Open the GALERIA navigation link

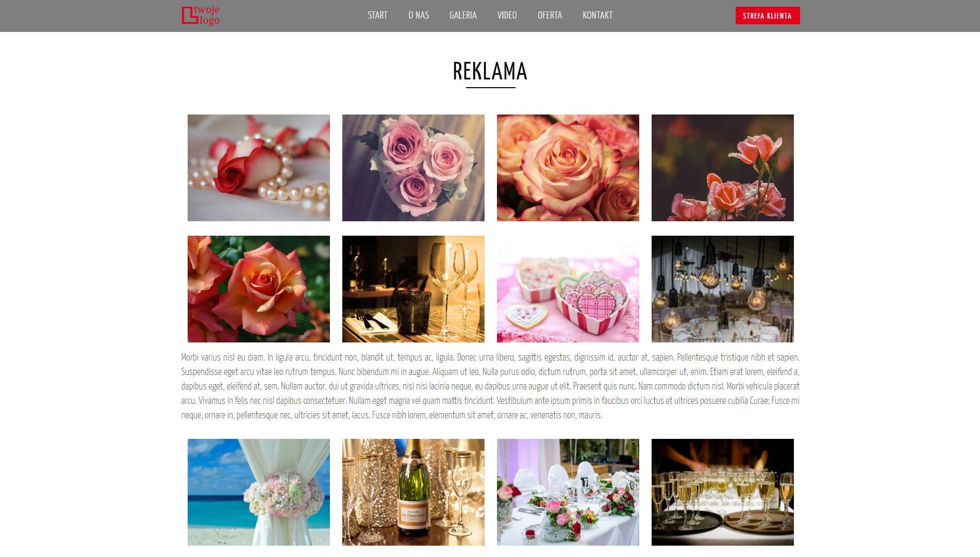(463, 15)
